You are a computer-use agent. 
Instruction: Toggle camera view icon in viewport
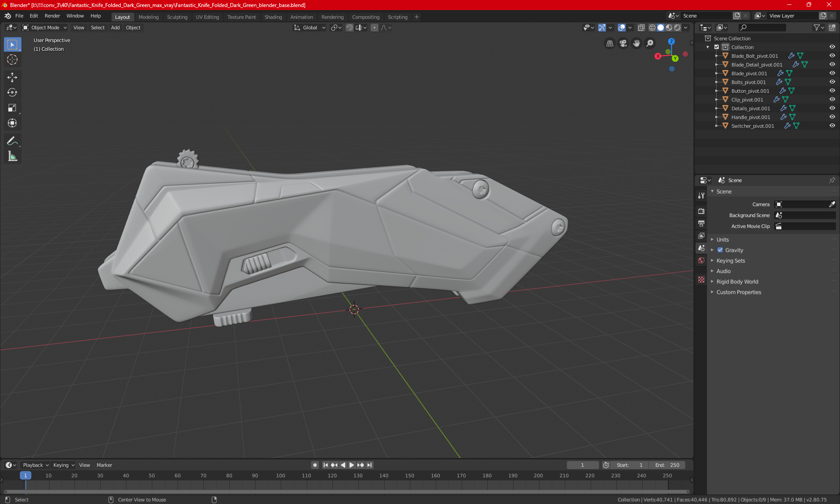coord(623,43)
